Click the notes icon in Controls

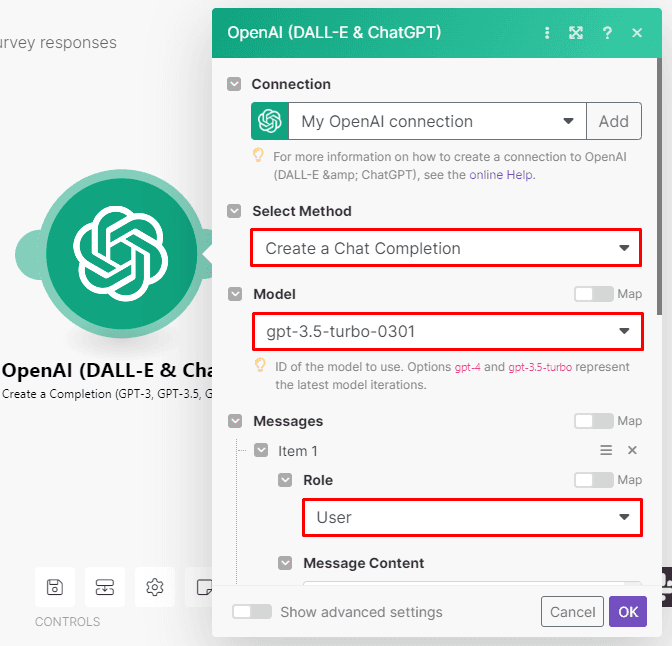[203, 587]
